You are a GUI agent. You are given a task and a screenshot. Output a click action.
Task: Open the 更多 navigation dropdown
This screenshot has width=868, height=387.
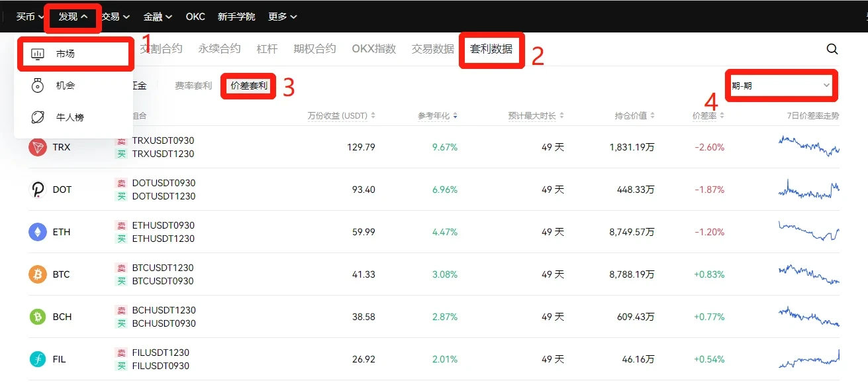(x=283, y=17)
